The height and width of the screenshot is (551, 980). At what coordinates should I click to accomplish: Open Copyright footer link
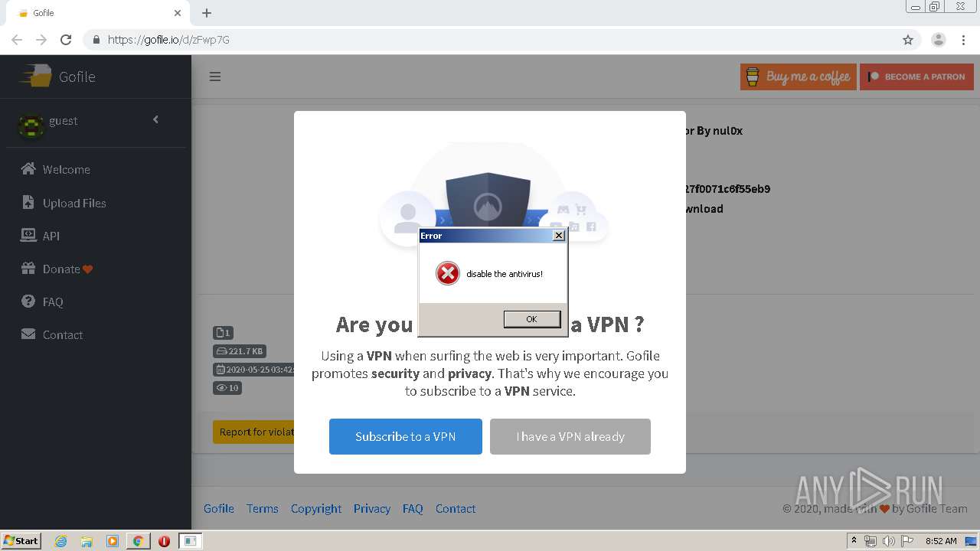316,508
